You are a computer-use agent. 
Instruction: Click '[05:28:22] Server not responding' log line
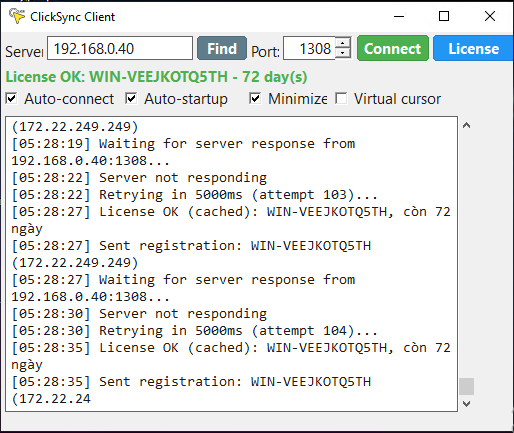[139, 178]
